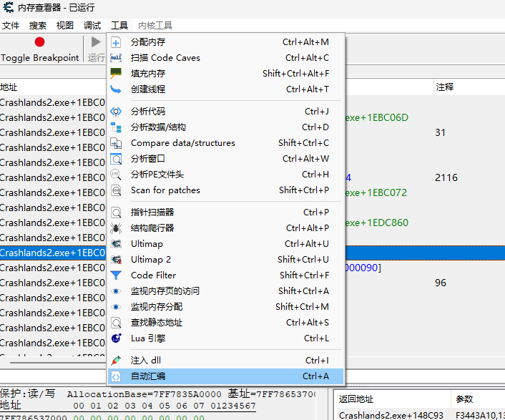Choose 扫描 Code Caves entry
Screen dimensions: 505x420
click(226, 58)
